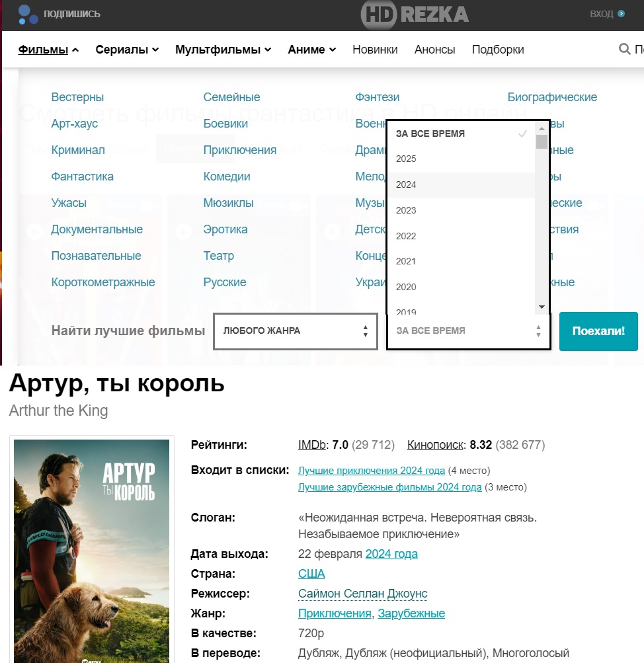This screenshot has width=644, height=663.
Task: Choose 2020 in the year list
Action: click(x=462, y=287)
